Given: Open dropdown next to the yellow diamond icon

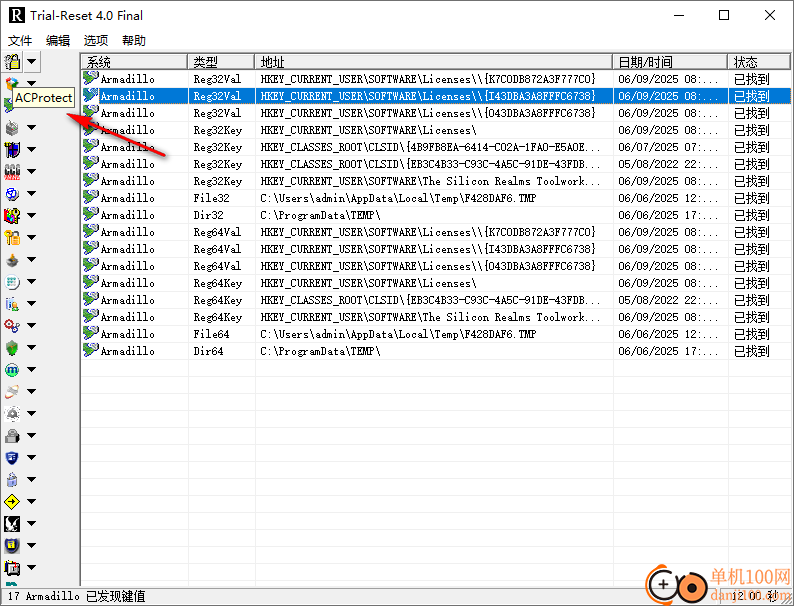Looking at the screenshot, I should point(31,502).
